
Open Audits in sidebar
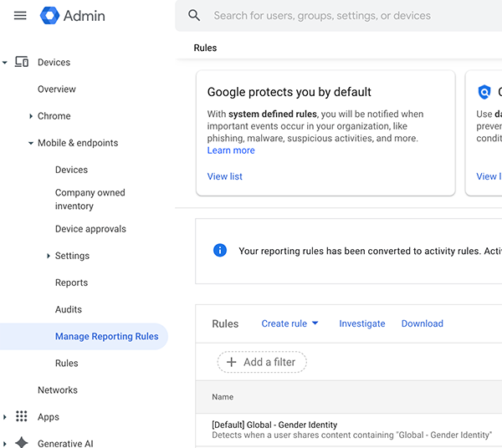tap(69, 309)
